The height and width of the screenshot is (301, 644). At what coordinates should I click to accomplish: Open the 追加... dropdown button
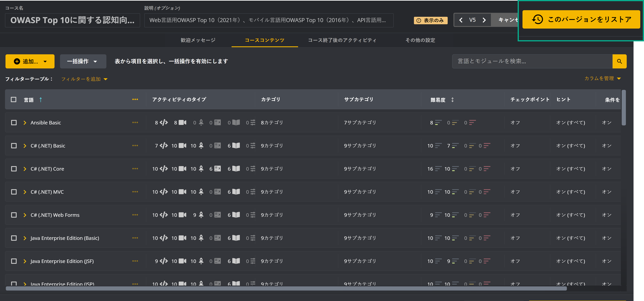(30, 61)
